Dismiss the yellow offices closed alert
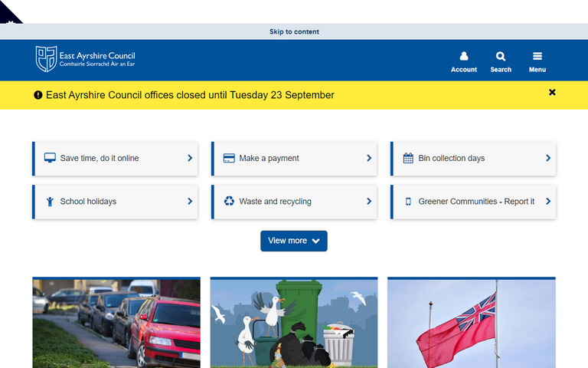 click(552, 93)
